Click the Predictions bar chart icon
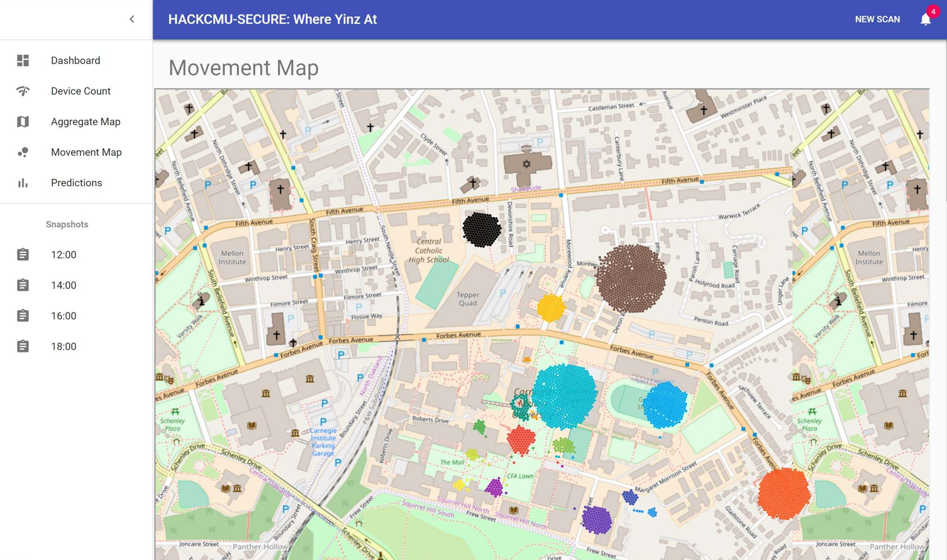Screen dimensions: 947x560 (x=23, y=183)
